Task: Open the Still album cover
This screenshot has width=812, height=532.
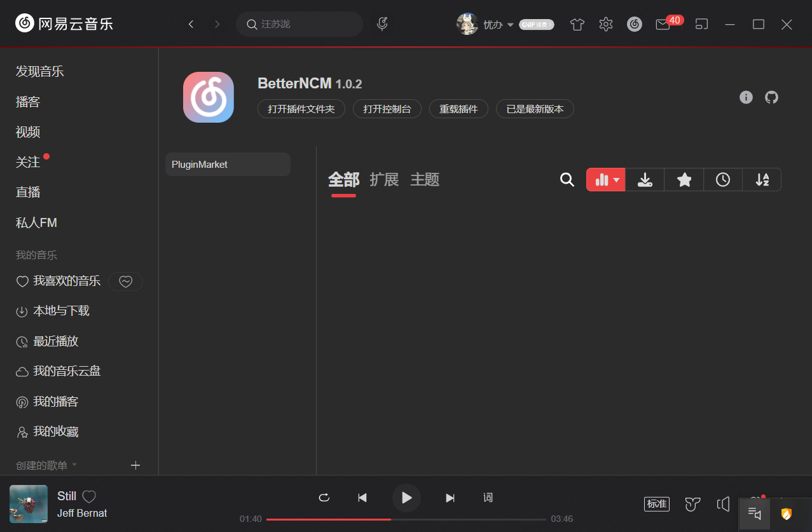Action: [x=29, y=504]
